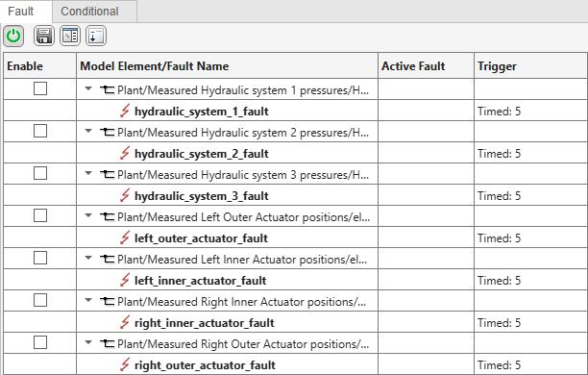Click signal icon for Hydraulic system 1 pressures
Image resolution: width=588 pixels, height=375 pixels.
tap(108, 89)
